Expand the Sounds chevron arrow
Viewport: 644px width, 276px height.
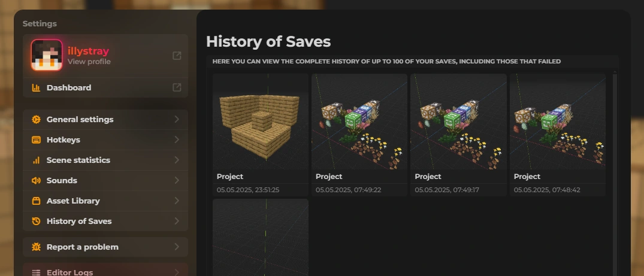[x=177, y=180]
